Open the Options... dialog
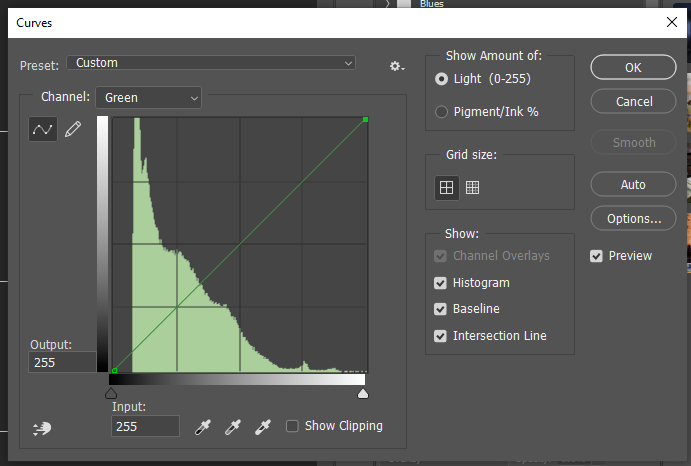This screenshot has width=691, height=466. (633, 219)
